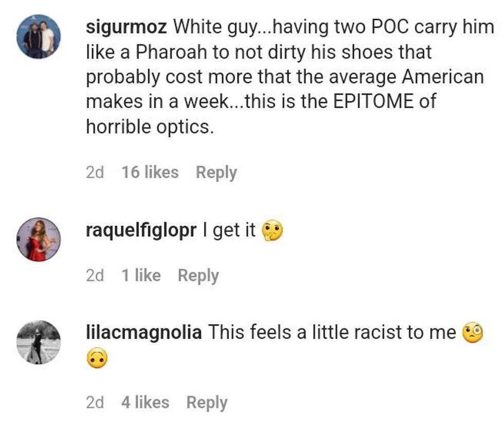Image resolution: width=504 pixels, height=428 pixels.
Task: Go to raquelfiglopr's profile via username
Action: point(141,230)
